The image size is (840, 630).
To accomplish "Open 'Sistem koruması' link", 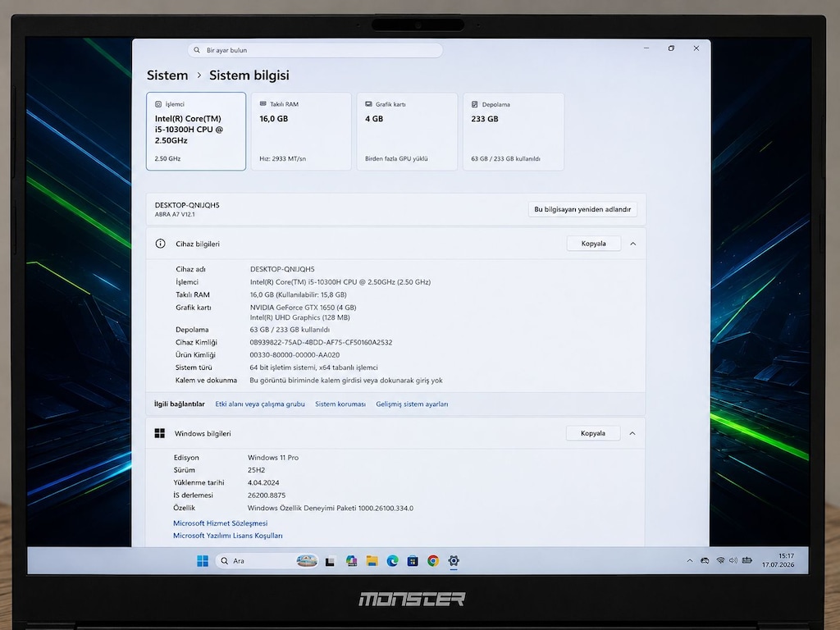I will pyautogui.click(x=340, y=404).
